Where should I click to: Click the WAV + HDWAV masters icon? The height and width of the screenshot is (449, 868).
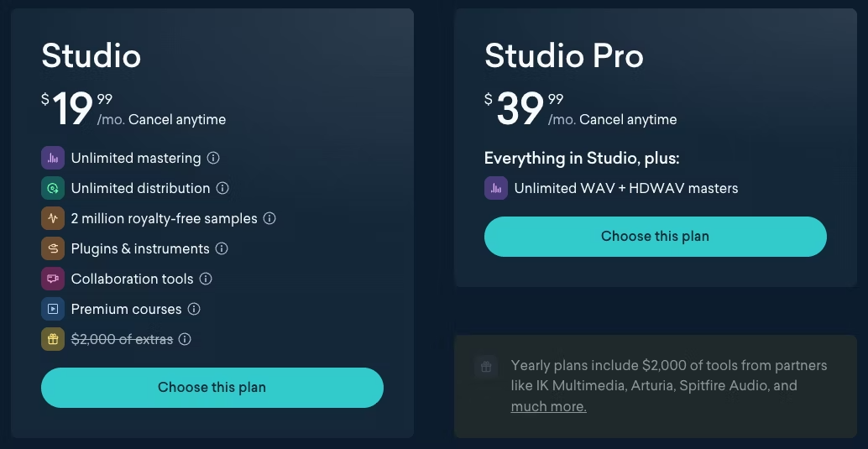click(x=496, y=188)
